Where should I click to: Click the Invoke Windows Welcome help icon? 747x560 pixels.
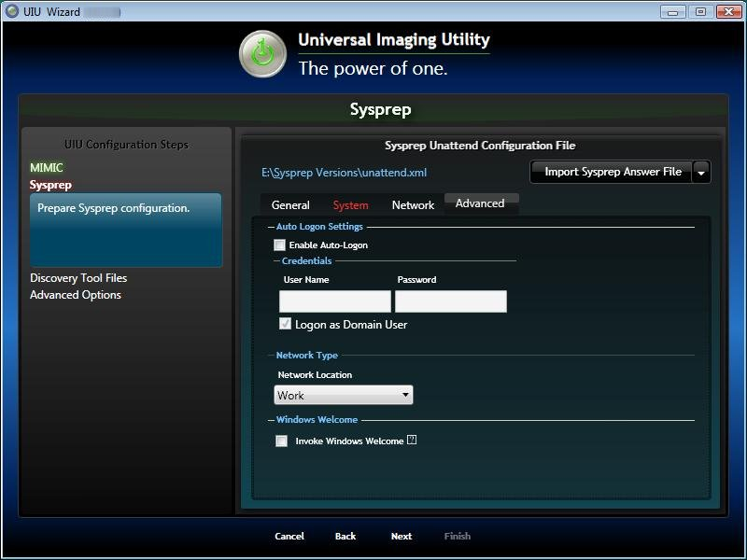pos(412,440)
